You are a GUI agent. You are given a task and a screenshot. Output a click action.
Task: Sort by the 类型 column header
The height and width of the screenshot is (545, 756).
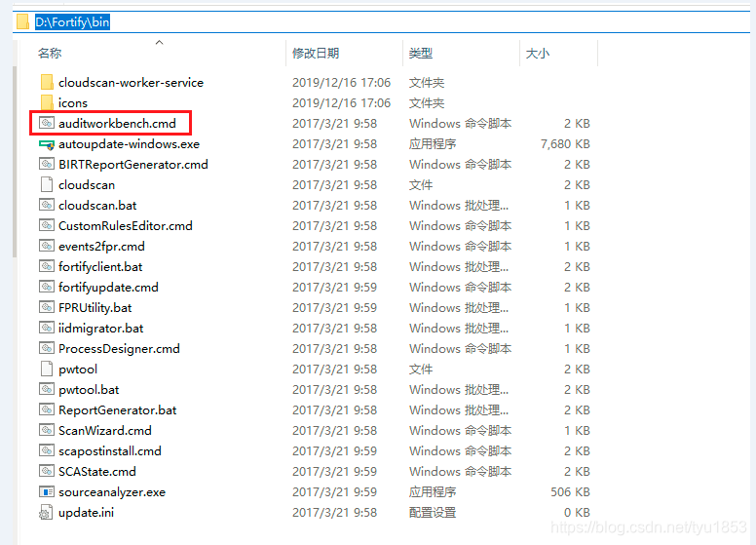(421, 53)
